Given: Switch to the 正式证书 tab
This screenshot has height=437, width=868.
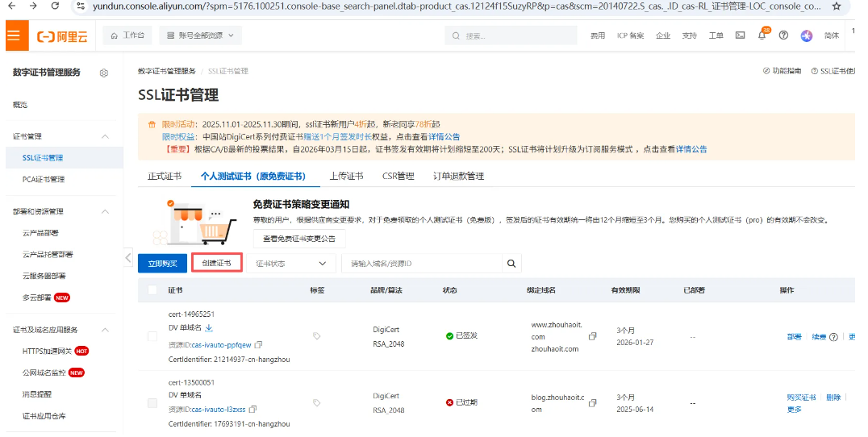Looking at the screenshot, I should click(165, 176).
